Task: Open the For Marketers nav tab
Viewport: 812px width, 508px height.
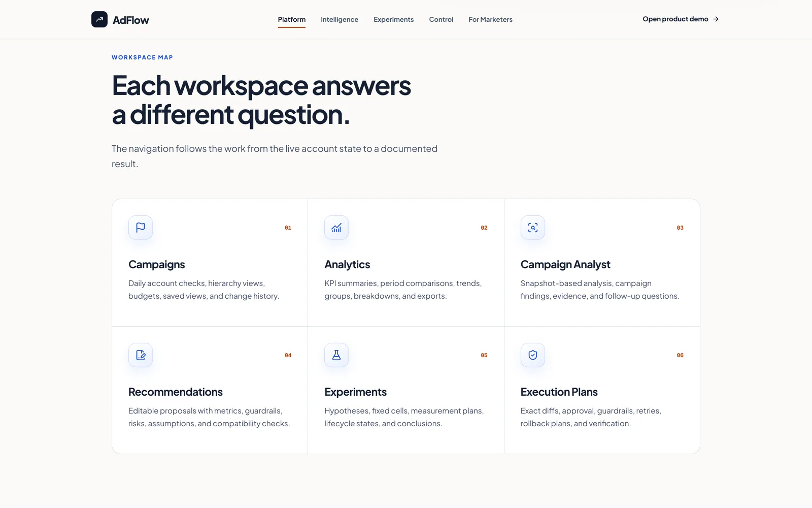Action: click(491, 19)
